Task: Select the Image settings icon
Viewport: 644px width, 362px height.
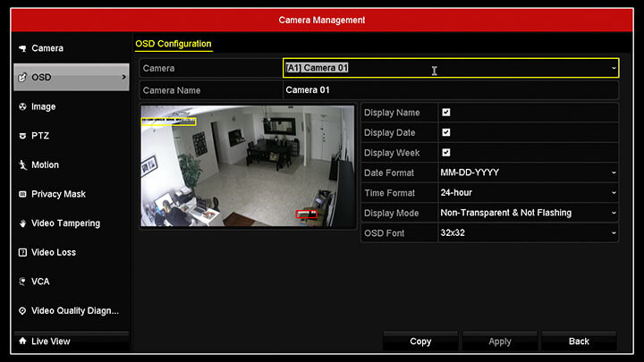Action: tap(22, 106)
